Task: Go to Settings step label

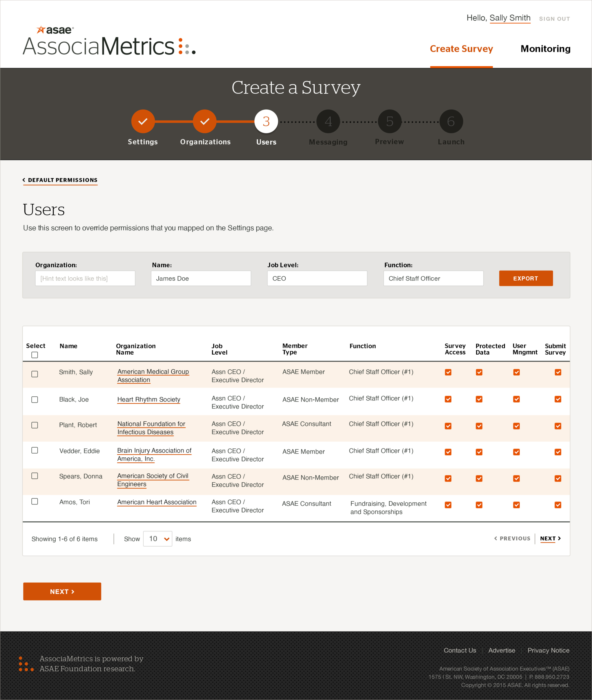Action: [x=143, y=142]
